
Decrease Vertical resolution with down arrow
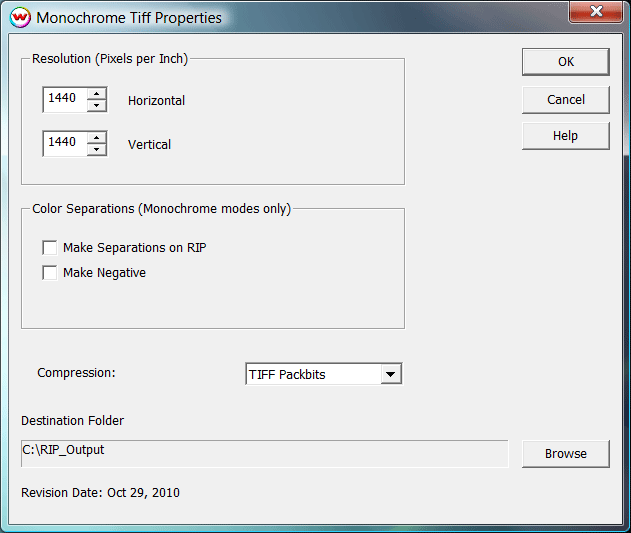point(97,150)
